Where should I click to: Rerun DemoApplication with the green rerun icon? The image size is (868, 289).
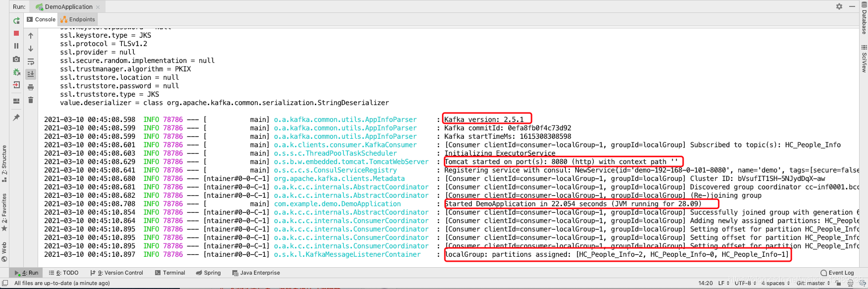(x=16, y=21)
